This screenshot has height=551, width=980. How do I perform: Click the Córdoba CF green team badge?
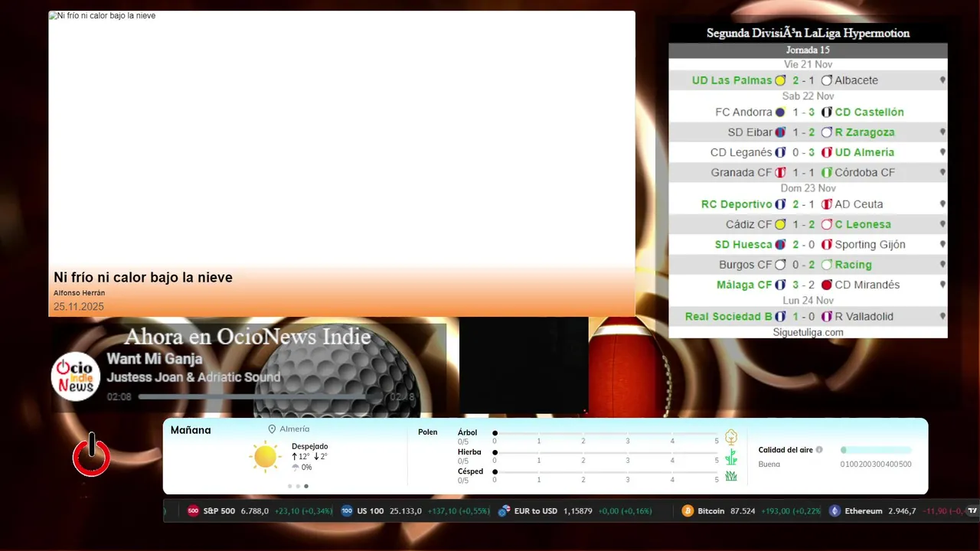click(x=827, y=173)
